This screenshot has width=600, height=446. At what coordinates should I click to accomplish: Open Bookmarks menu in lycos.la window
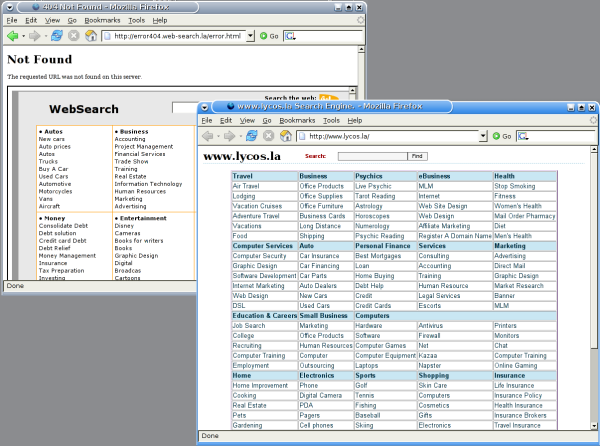[x=297, y=120]
